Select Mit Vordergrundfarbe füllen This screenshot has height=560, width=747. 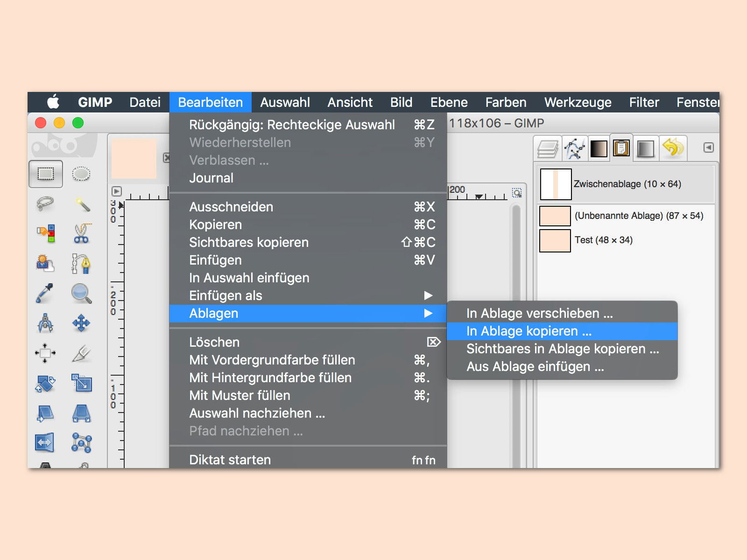coord(308,360)
